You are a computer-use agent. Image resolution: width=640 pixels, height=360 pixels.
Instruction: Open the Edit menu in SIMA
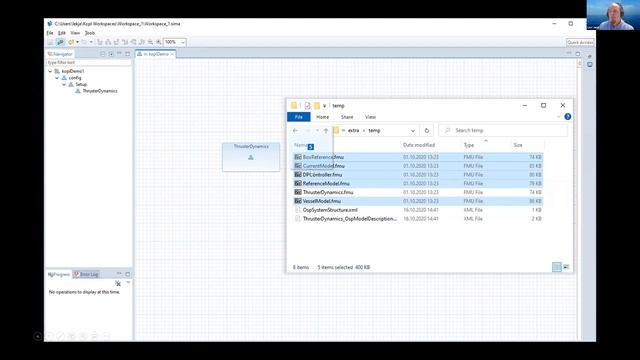pyautogui.click(x=62, y=33)
